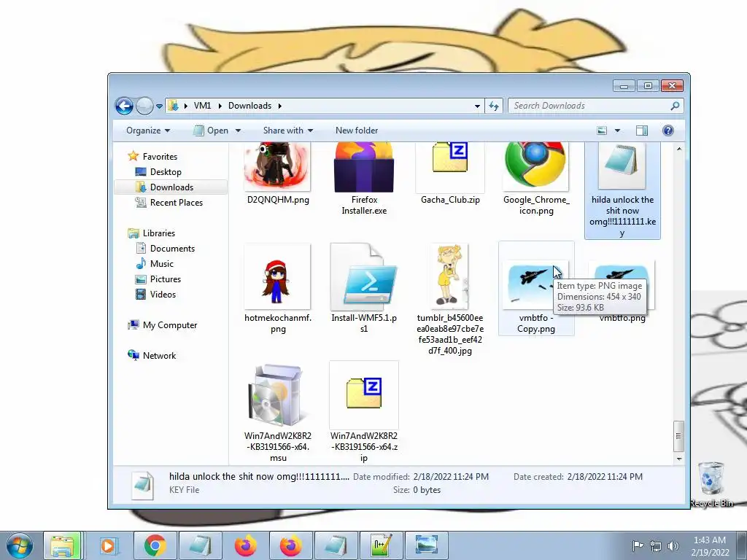Open the Recycle Bin on the desktop
The height and width of the screenshot is (560, 747).
711,485
